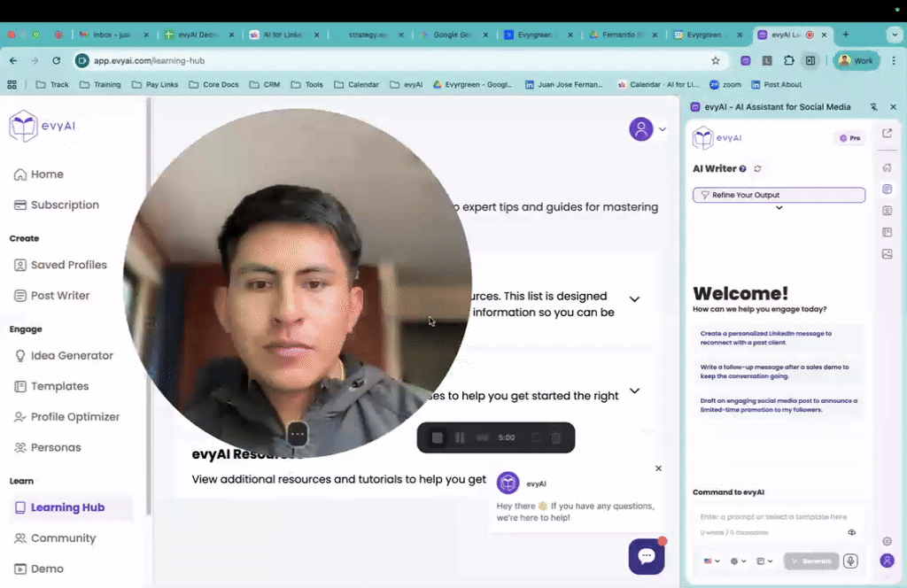Pause the screen recording

coord(460,437)
